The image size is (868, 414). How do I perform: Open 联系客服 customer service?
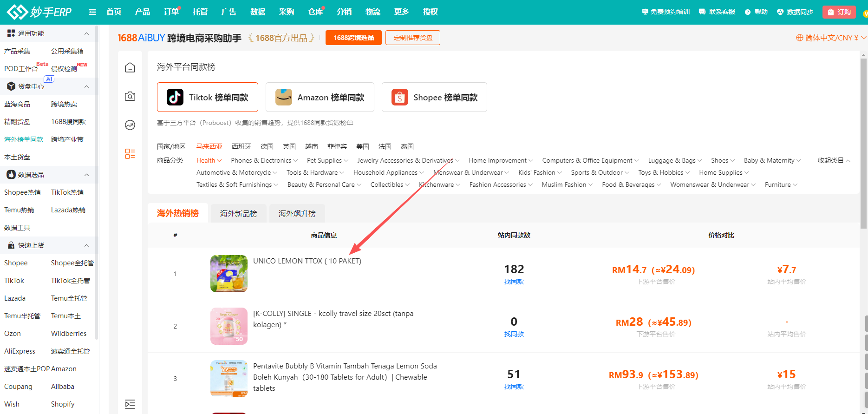(x=717, y=12)
